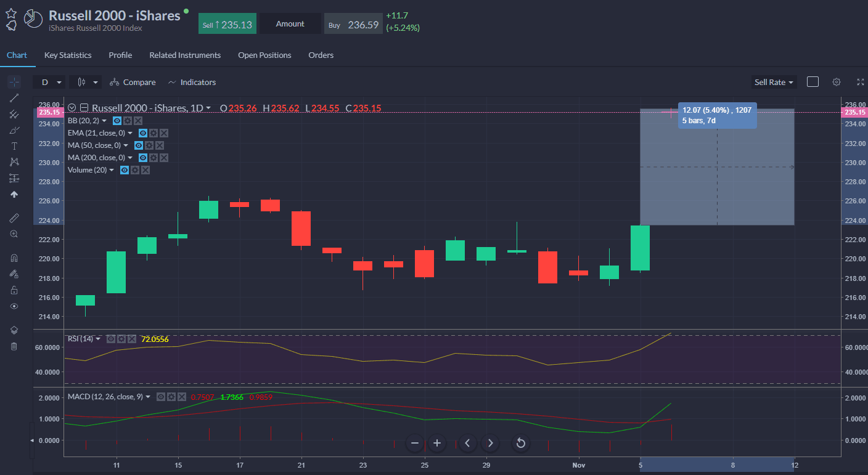This screenshot has height=475, width=868.
Task: Add instrument to favorites with star icon
Action: 11,13
